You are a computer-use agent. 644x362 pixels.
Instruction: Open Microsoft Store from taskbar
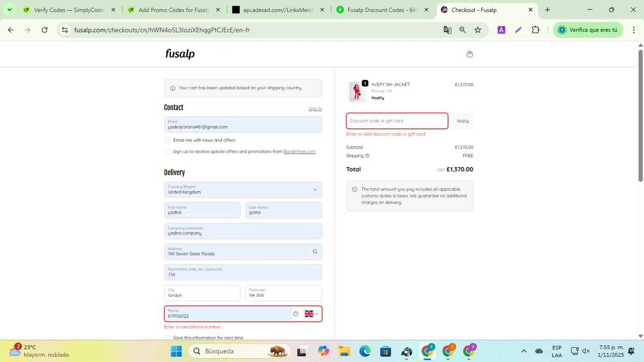point(386,351)
